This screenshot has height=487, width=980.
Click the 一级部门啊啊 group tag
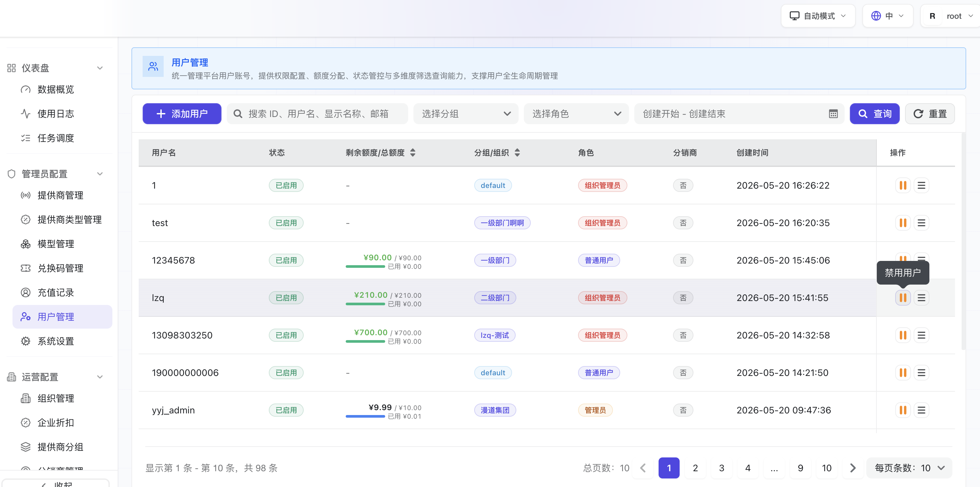(x=502, y=223)
